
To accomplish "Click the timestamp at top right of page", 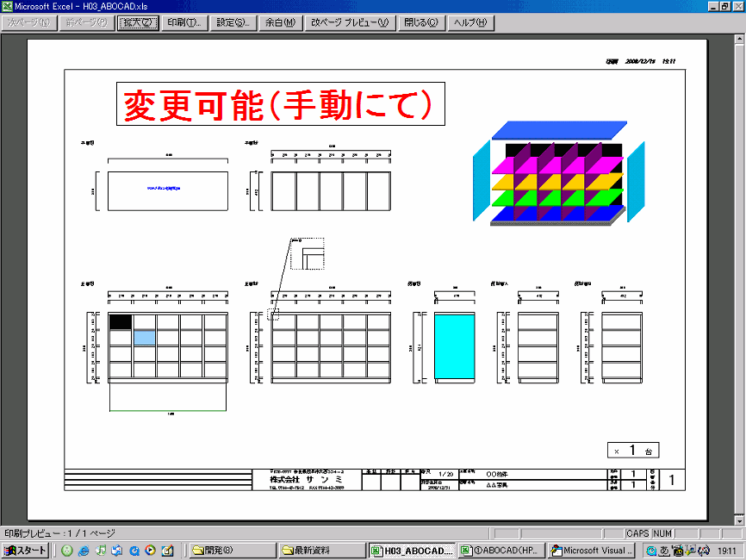I will [640, 61].
